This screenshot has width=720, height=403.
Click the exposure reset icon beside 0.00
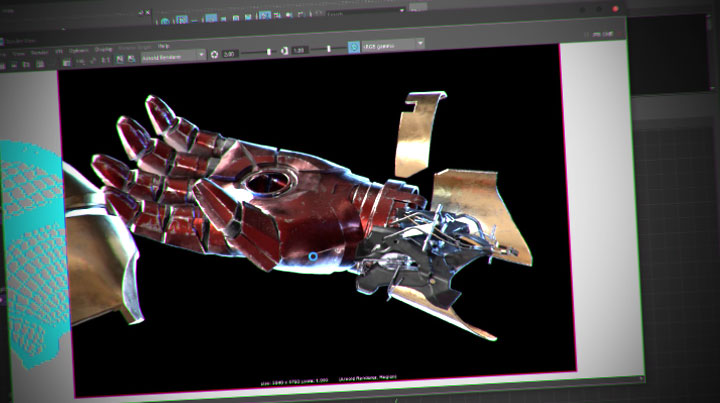(x=214, y=55)
